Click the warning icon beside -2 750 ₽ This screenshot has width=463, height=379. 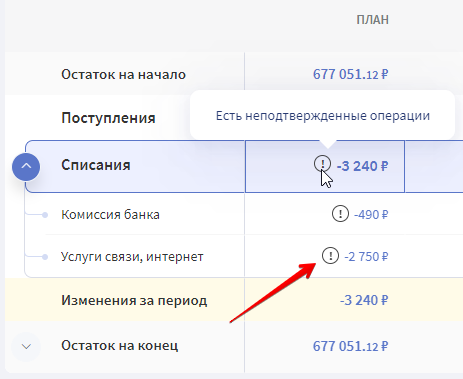tap(330, 256)
